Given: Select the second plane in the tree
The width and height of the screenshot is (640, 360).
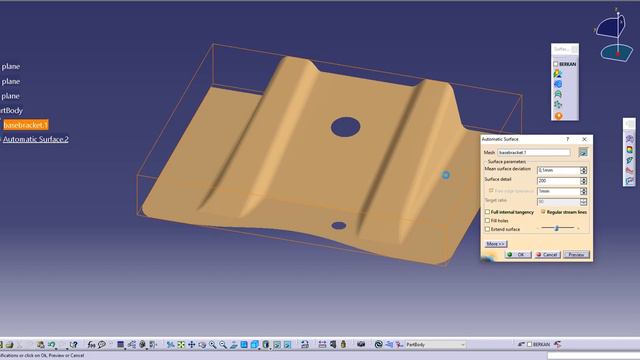Looking at the screenshot, I should tap(11, 81).
